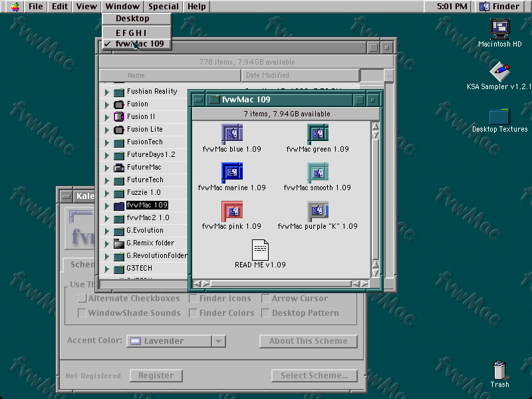Viewport: 532px width, 399px height.
Task: Click the sort order button in list window
Action: (x=389, y=75)
